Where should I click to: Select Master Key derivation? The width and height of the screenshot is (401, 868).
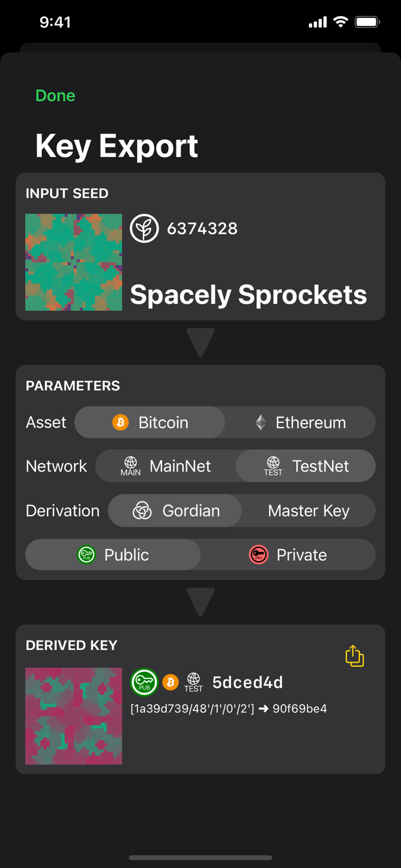[308, 510]
